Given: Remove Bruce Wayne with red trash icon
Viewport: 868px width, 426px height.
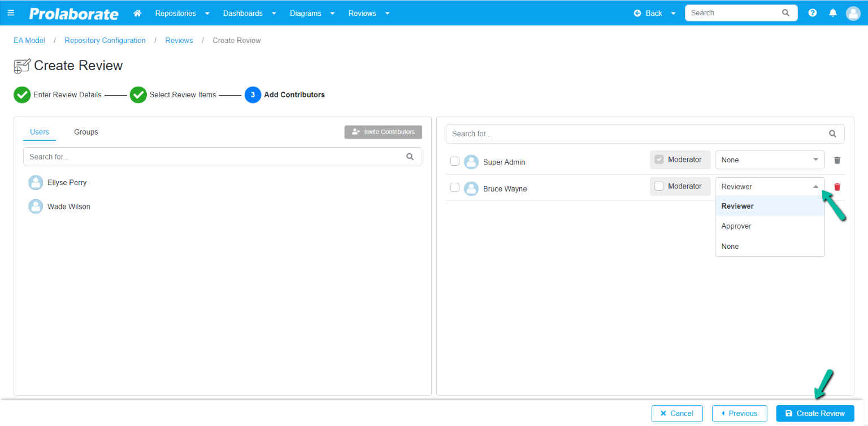Looking at the screenshot, I should (837, 187).
